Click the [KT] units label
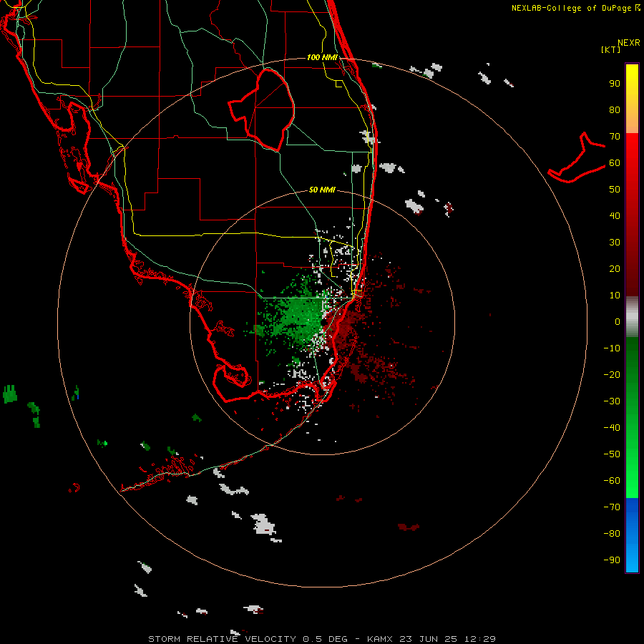The height and width of the screenshot is (644, 644). pyautogui.click(x=610, y=49)
